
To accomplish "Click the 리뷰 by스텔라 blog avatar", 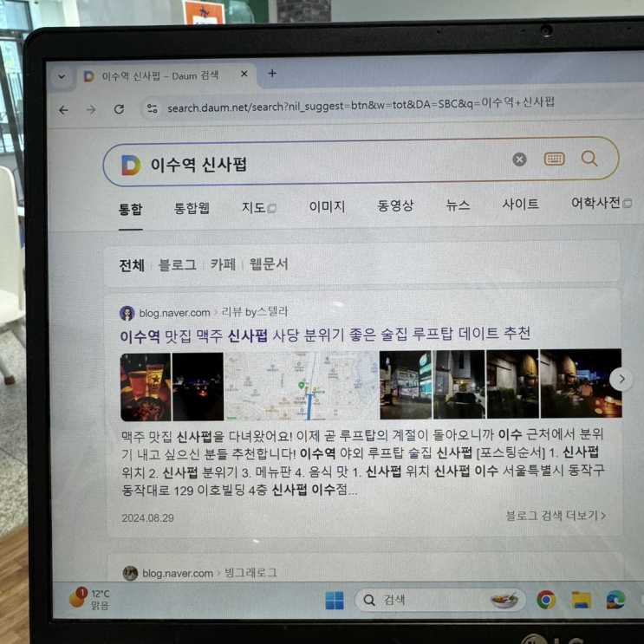I will 127,314.
